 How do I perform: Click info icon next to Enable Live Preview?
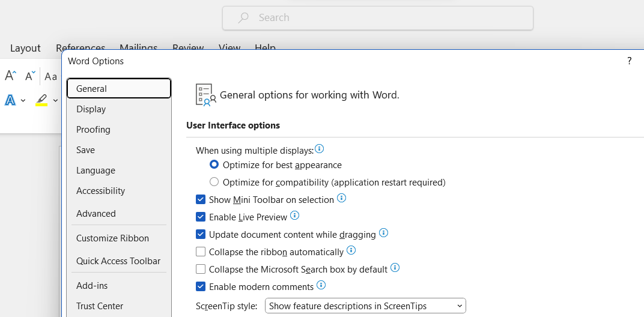[294, 216]
